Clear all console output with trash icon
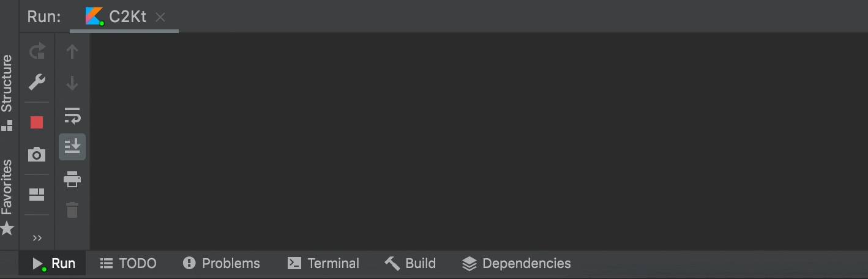 tap(72, 210)
